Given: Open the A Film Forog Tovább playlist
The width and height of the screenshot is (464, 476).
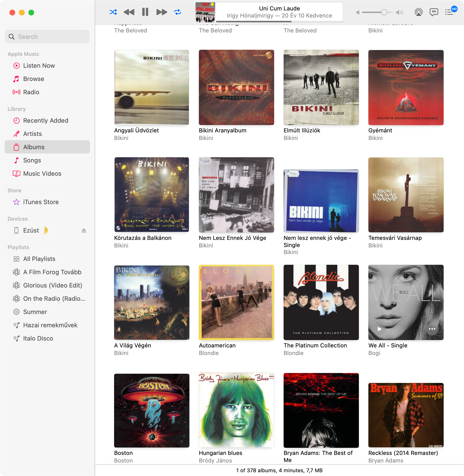Looking at the screenshot, I should click(x=48, y=272).
